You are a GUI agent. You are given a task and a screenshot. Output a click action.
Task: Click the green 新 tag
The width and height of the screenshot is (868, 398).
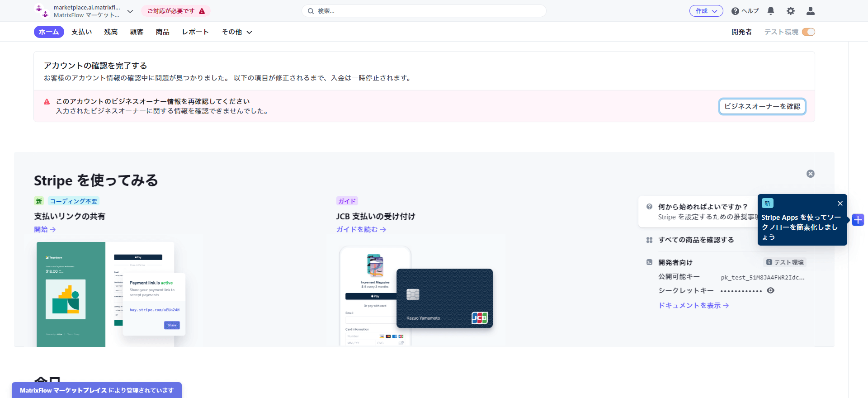[x=39, y=201]
